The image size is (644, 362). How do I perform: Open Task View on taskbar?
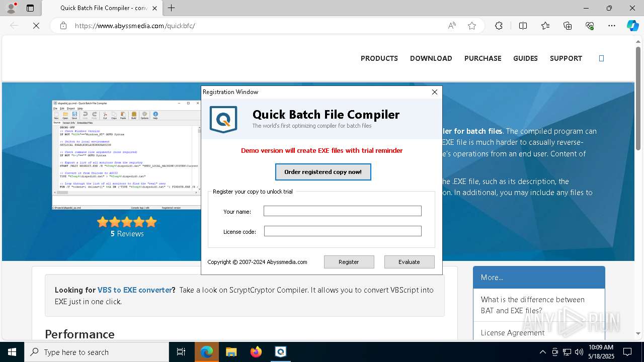tap(181, 352)
